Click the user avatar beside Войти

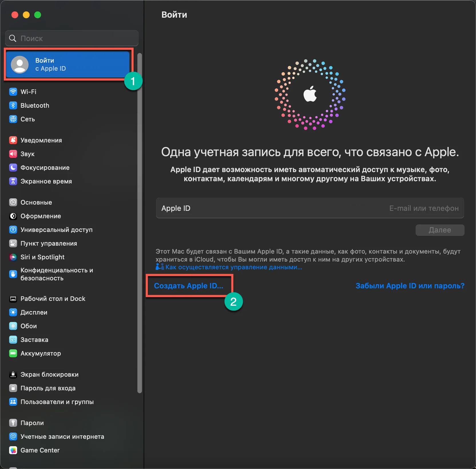[x=20, y=64]
